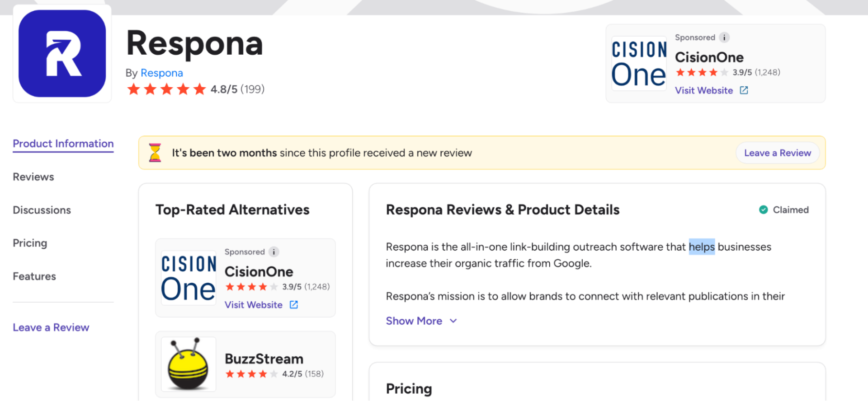The height and width of the screenshot is (401, 868).
Task: Click the hourglass icon in the banner
Action: [155, 153]
